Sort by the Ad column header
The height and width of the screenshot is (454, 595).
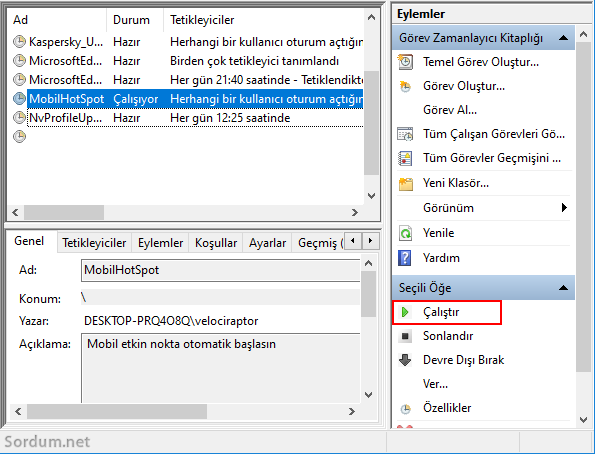[x=57, y=20]
